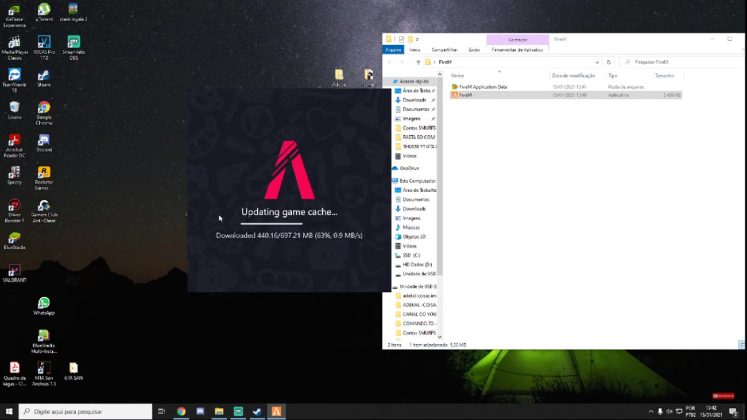Open Chrome from the Windows taskbar
The height and width of the screenshot is (420, 747).
[181, 411]
